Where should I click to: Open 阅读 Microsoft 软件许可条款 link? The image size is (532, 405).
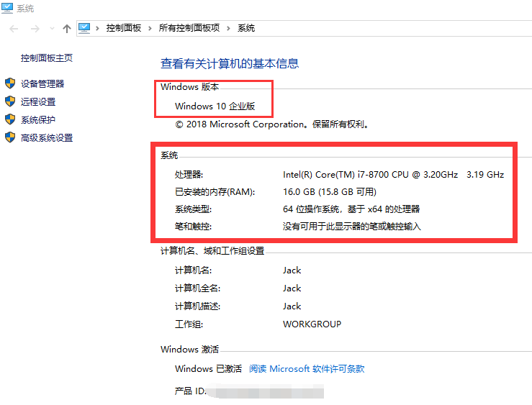pyautogui.click(x=307, y=369)
